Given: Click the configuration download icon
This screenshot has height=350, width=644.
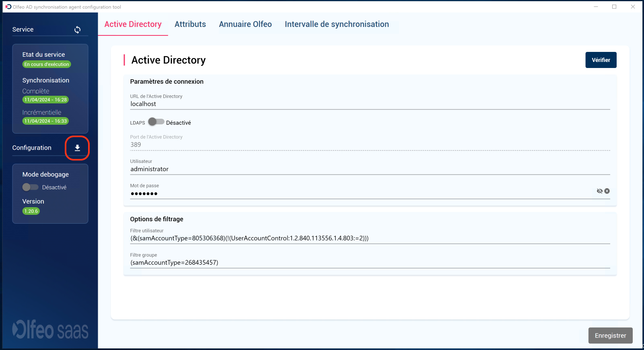Looking at the screenshot, I should 77,148.
